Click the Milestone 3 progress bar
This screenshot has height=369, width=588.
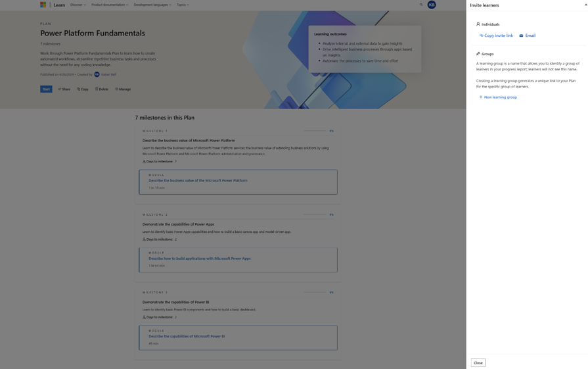[315, 292]
